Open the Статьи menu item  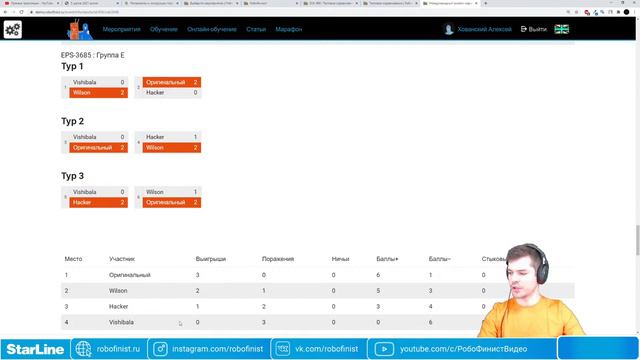tap(256, 29)
